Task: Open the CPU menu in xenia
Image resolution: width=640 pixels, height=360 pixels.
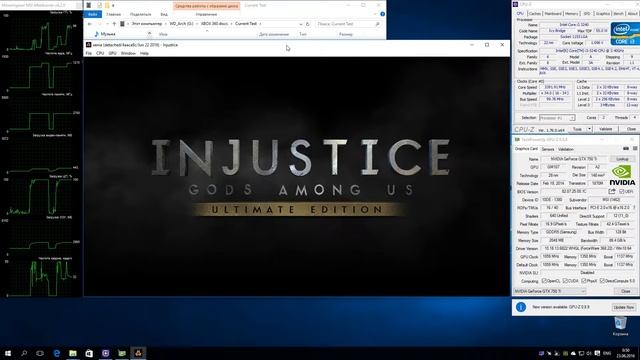Action: pos(100,53)
